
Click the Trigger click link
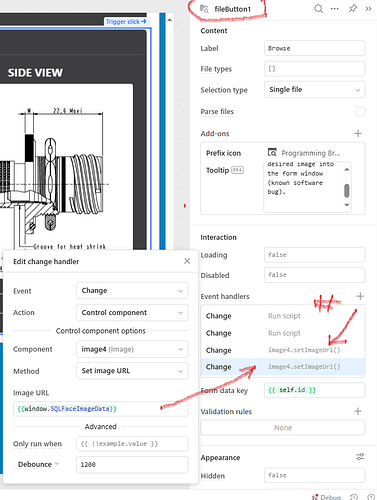pyautogui.click(x=126, y=22)
